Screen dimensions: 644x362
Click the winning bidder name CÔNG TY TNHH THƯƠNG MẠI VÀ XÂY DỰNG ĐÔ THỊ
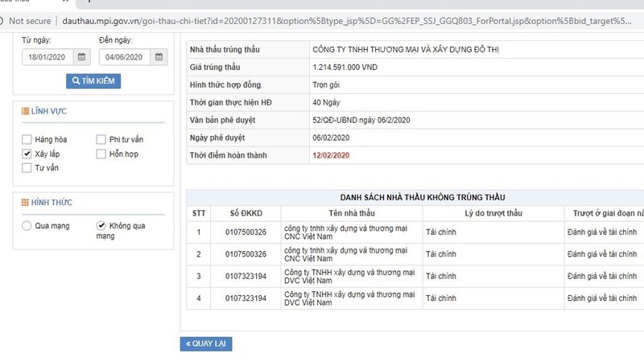(x=406, y=50)
